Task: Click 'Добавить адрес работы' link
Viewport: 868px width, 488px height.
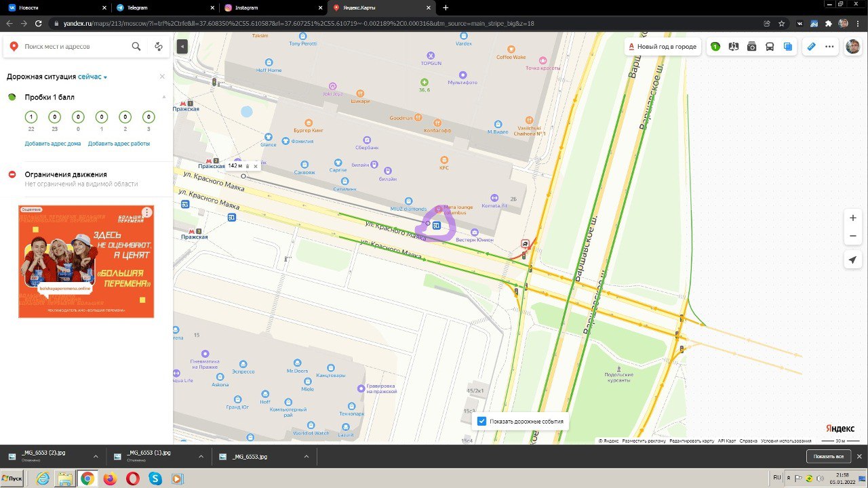Action: tap(119, 144)
